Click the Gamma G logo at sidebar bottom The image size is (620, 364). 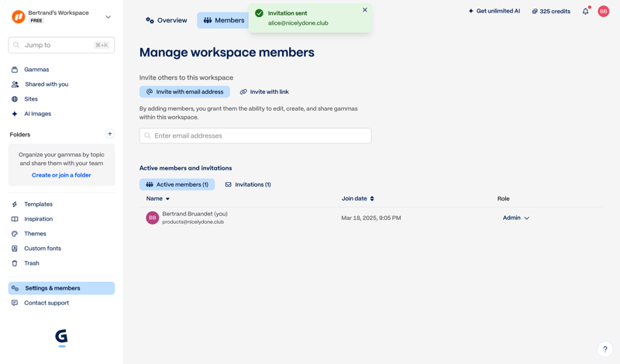[x=61, y=337]
